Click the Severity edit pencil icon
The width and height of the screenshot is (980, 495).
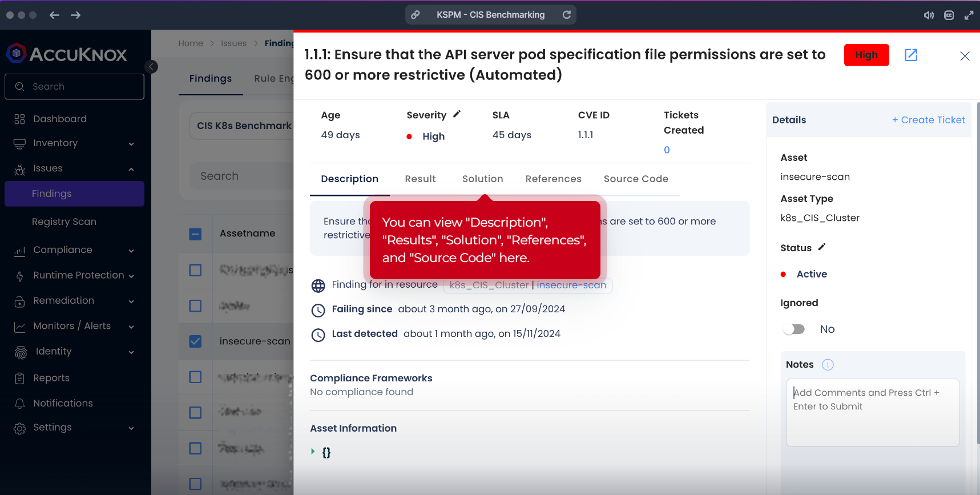(457, 114)
